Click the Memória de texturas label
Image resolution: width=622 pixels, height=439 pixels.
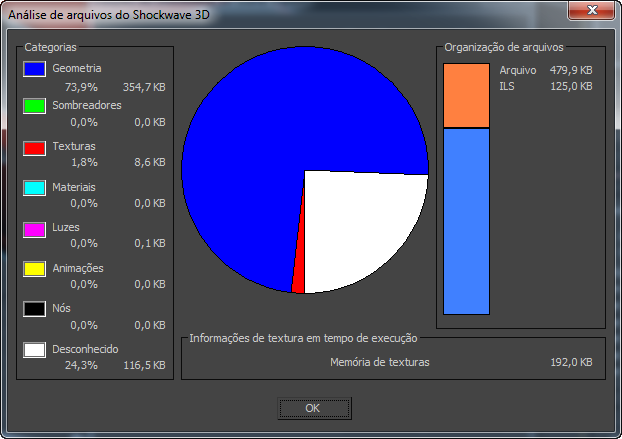click(x=380, y=362)
